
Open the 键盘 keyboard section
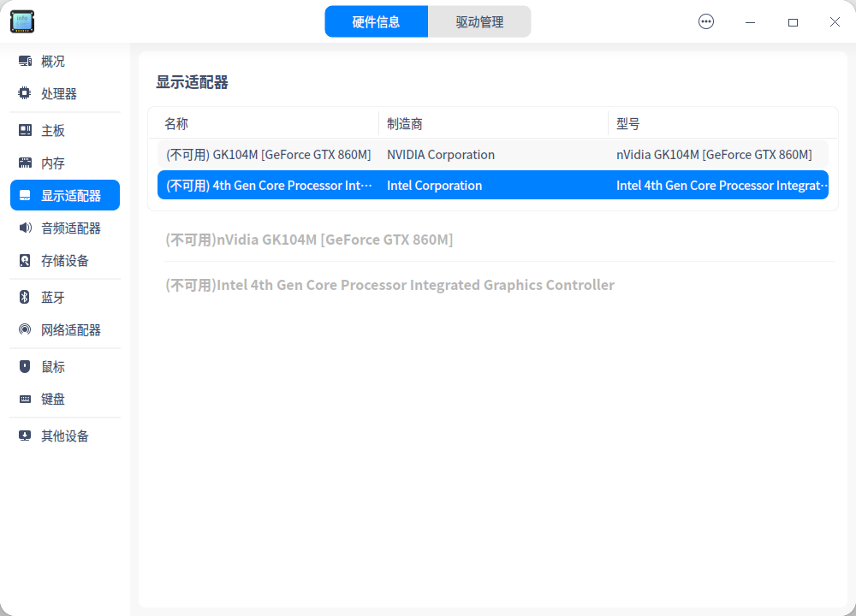point(51,399)
